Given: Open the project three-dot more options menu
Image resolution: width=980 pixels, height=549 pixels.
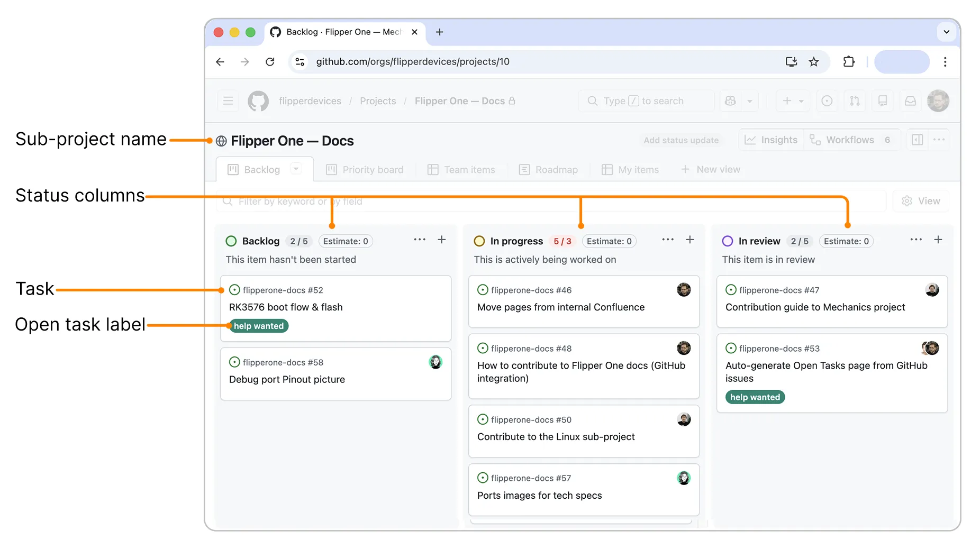Looking at the screenshot, I should click(939, 140).
